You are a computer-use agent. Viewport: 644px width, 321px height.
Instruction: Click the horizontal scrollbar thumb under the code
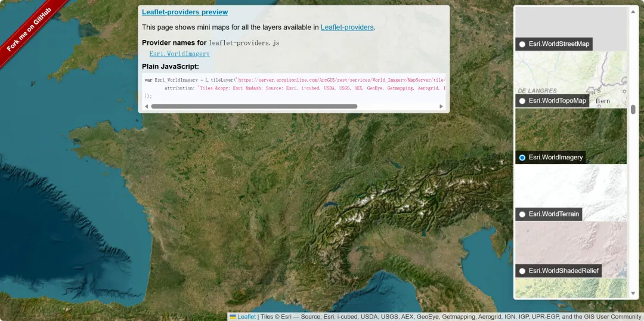[x=254, y=106]
